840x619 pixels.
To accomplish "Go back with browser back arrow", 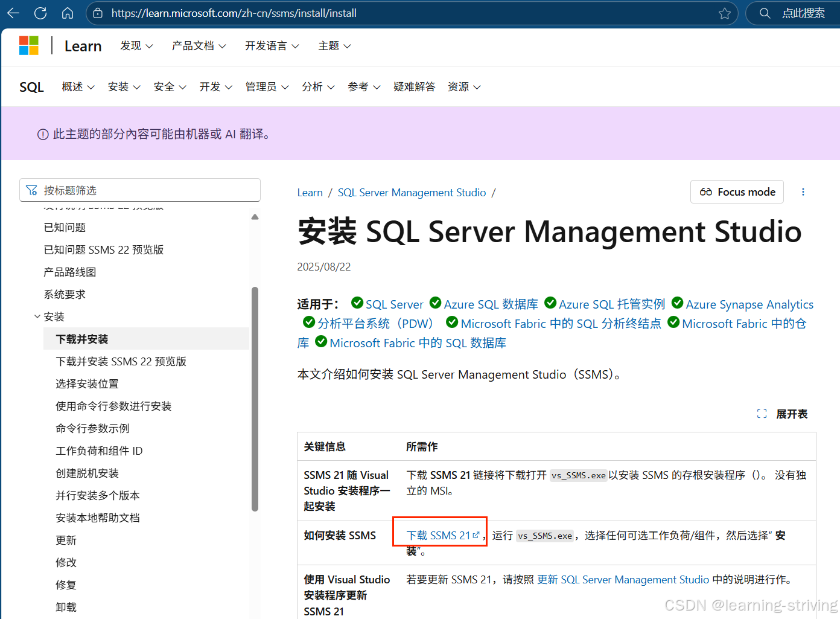I will point(13,13).
